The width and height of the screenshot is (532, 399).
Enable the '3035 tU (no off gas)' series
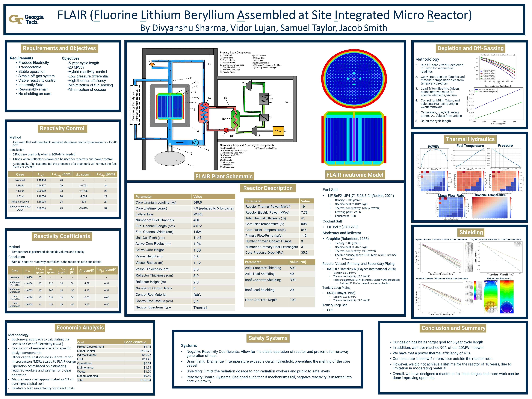click(x=490, y=70)
